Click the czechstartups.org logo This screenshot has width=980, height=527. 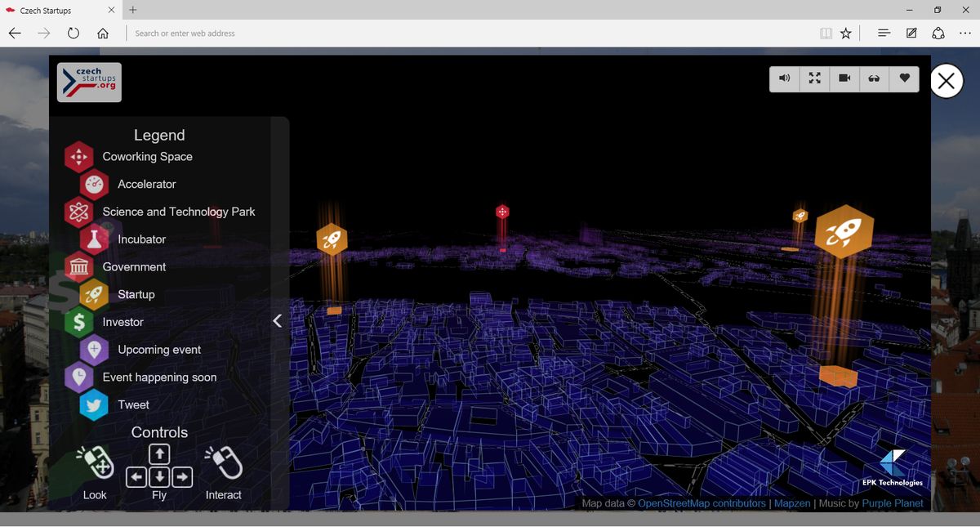pos(89,83)
